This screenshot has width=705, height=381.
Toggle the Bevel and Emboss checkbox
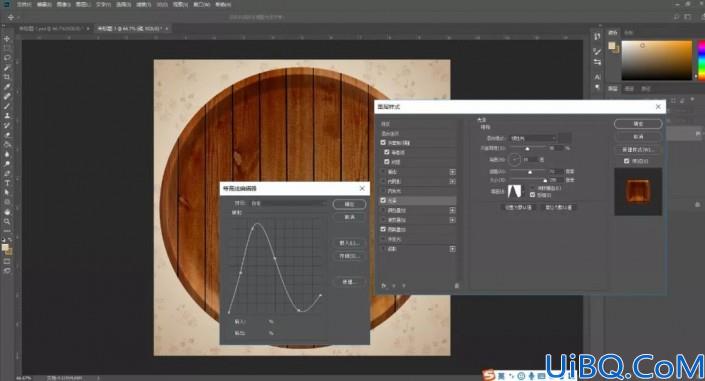[383, 143]
